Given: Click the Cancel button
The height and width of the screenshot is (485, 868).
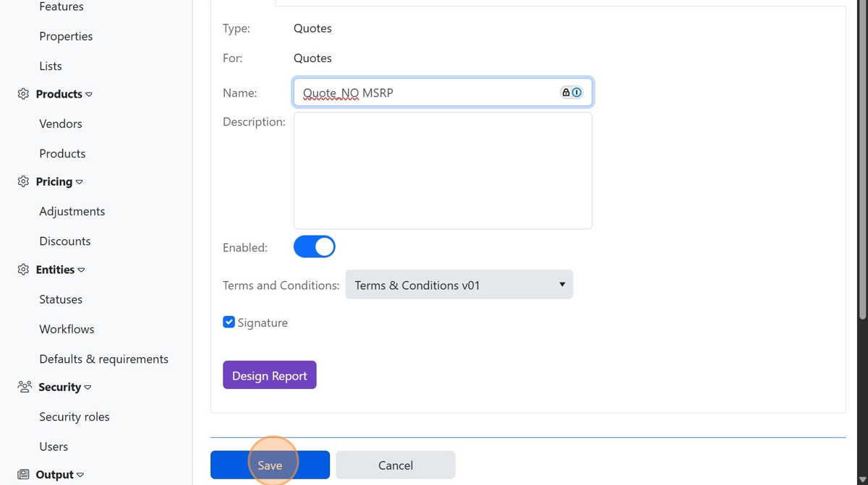Looking at the screenshot, I should [396, 465].
